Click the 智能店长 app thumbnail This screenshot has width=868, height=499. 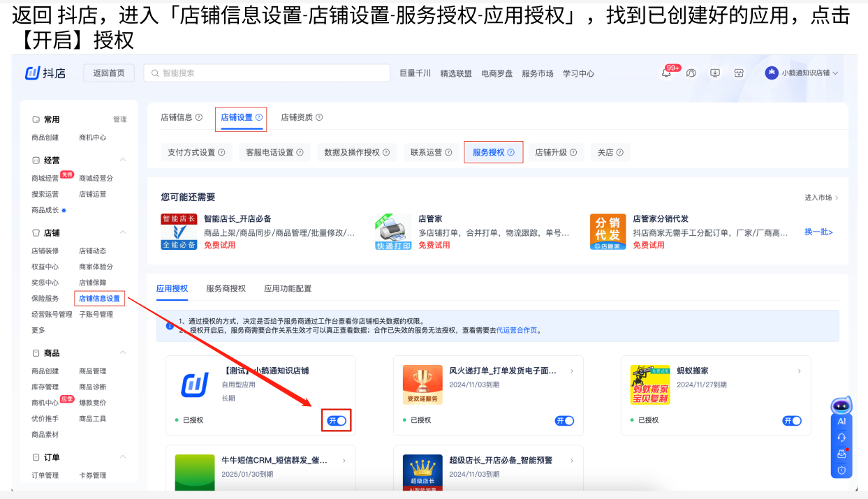[x=179, y=232]
